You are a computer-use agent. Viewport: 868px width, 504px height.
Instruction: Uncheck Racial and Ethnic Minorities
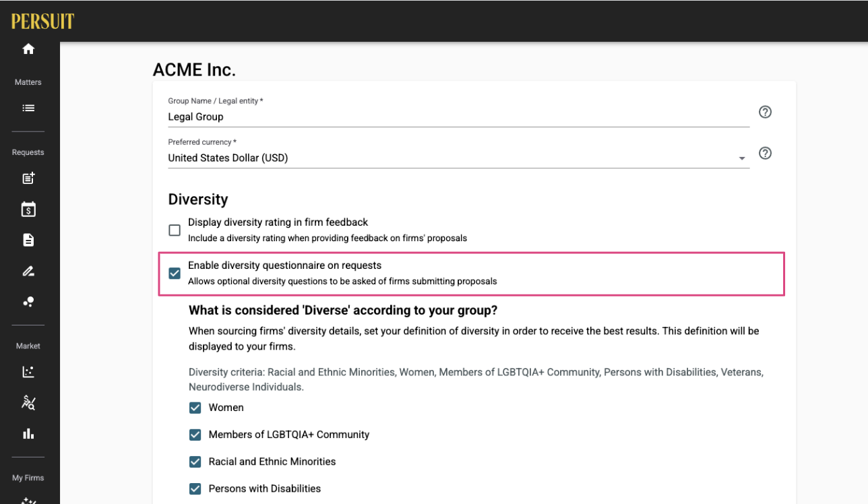(x=195, y=462)
